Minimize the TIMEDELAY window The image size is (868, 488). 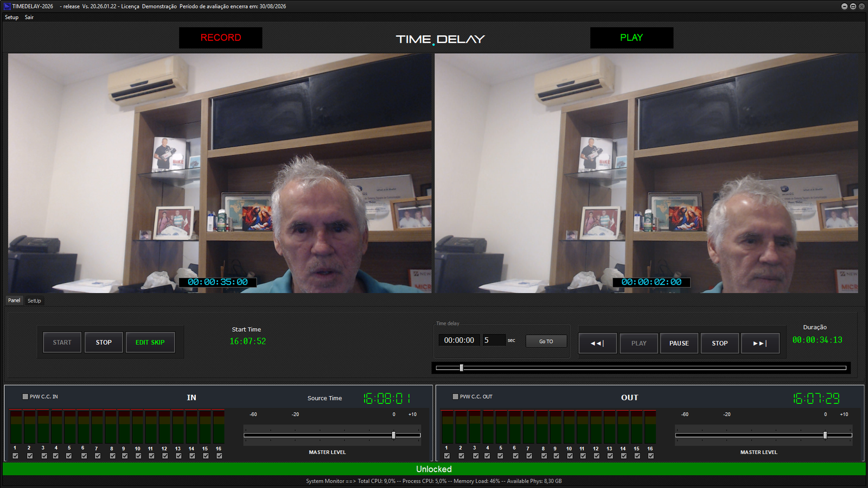pyautogui.click(x=844, y=7)
